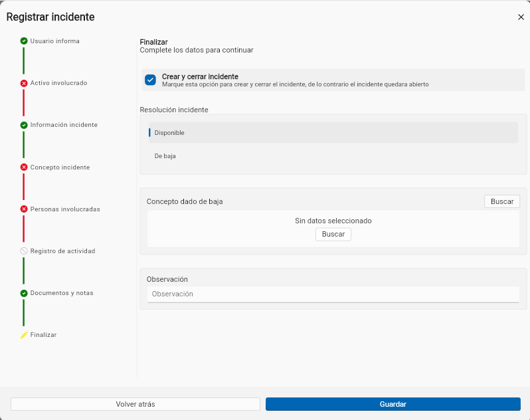Uncheck the Crear y cerrar incidente checkbox

[150, 80]
